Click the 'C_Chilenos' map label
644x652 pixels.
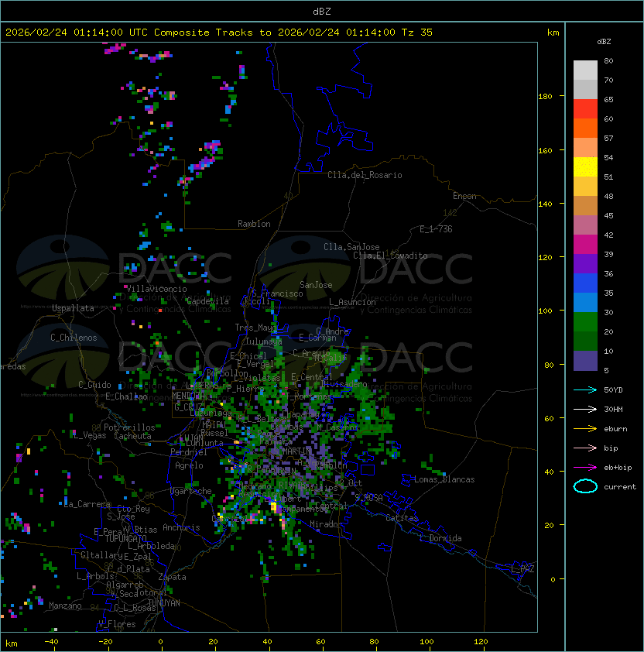pos(74,338)
